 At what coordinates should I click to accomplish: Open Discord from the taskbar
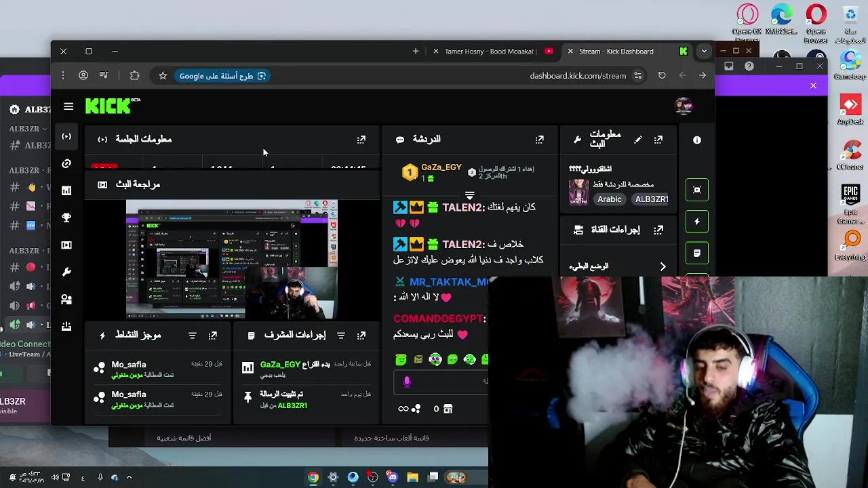(x=393, y=477)
